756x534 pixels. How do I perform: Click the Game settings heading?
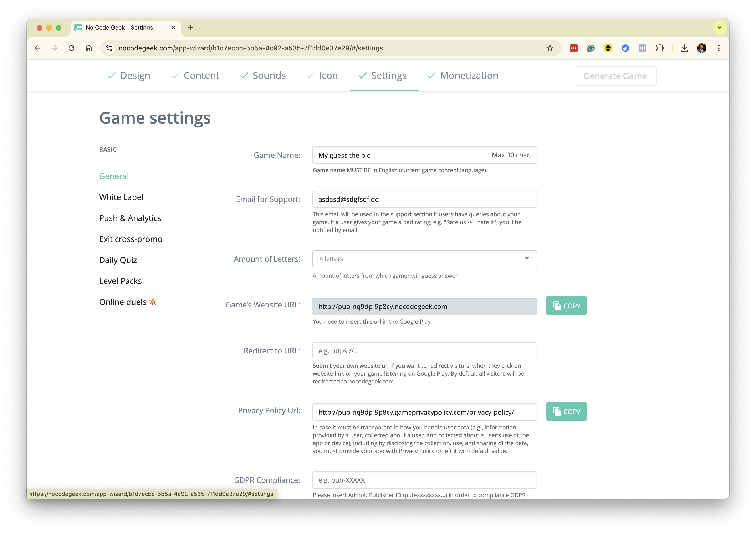point(155,118)
